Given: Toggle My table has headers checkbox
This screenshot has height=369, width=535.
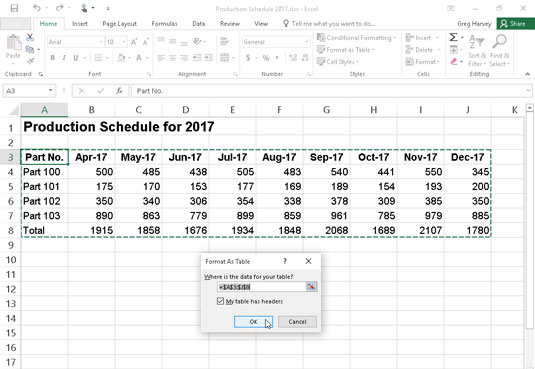Looking at the screenshot, I should click(220, 301).
